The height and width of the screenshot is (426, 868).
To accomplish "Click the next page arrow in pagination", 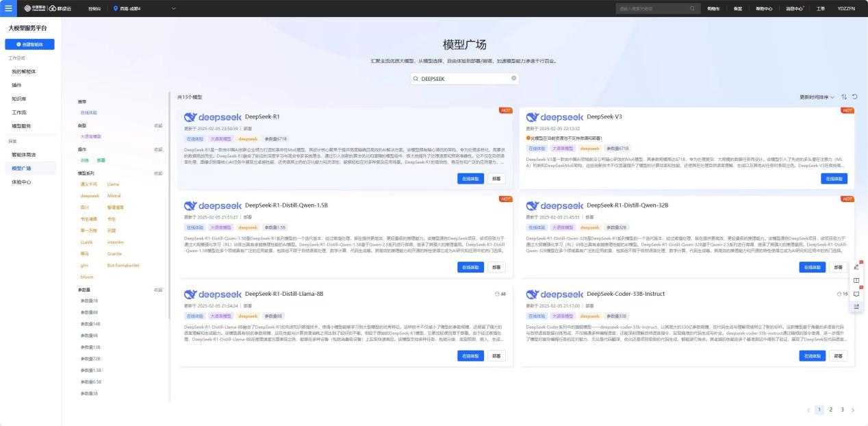I will coord(852,410).
